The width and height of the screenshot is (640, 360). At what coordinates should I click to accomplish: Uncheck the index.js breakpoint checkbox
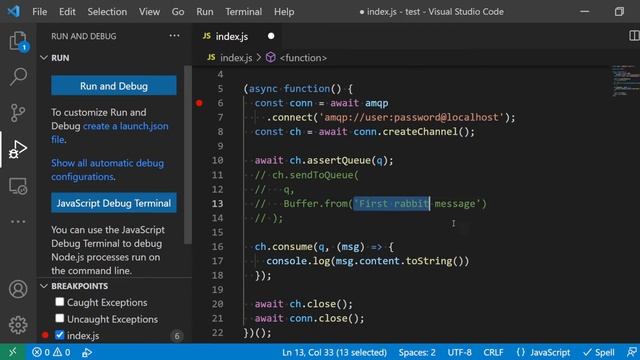click(x=60, y=335)
